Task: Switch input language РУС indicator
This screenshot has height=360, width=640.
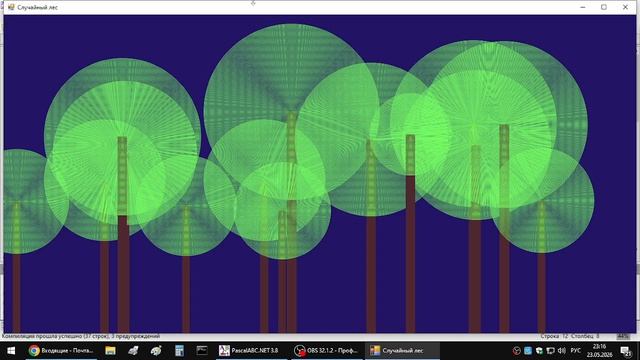Action: (x=576, y=351)
